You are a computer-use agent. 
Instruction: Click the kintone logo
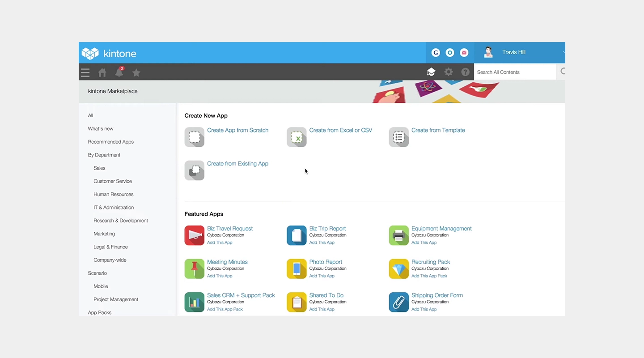point(109,53)
